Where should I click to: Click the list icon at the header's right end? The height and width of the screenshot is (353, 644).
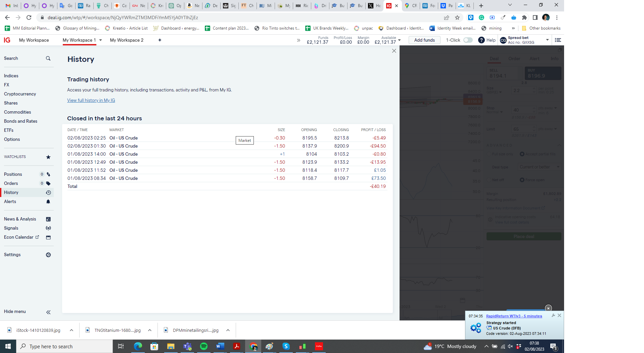coord(558,40)
